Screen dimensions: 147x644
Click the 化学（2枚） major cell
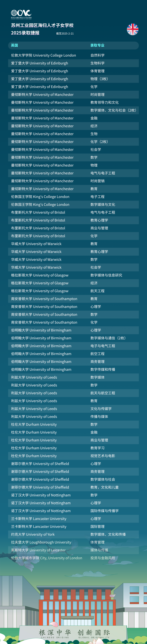click(100, 142)
